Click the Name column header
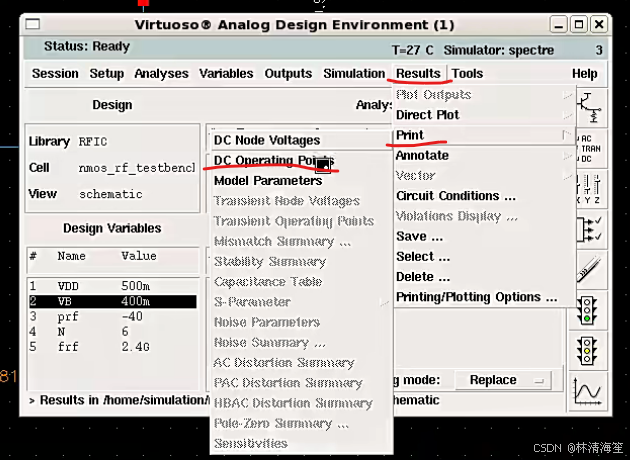Viewport: 630px width, 460px height. (x=71, y=256)
